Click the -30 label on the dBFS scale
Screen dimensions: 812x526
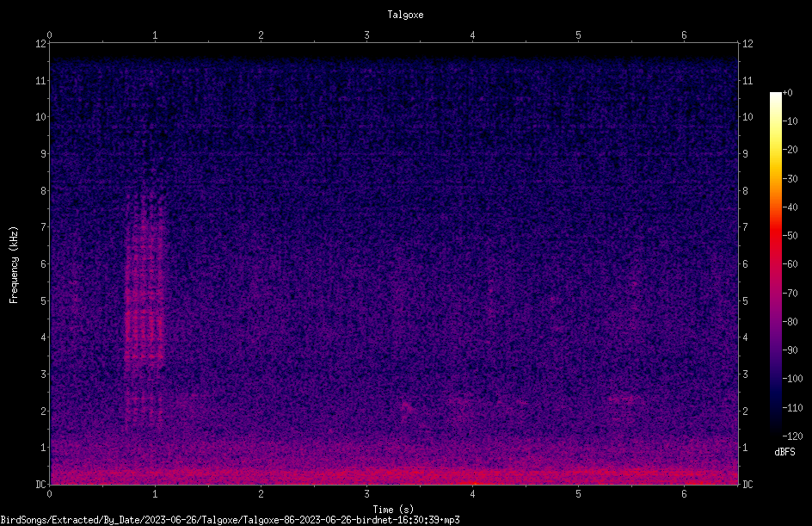point(790,179)
